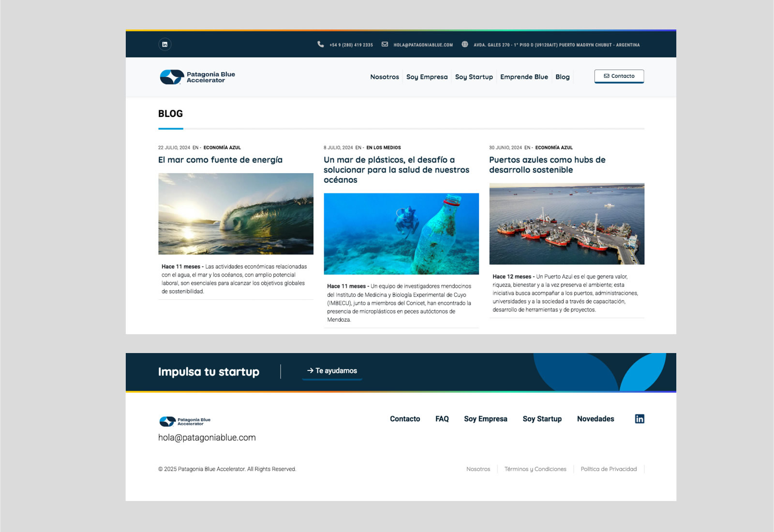This screenshot has width=774, height=532.
Task: Click the envelope email icon in header
Action: click(x=385, y=44)
